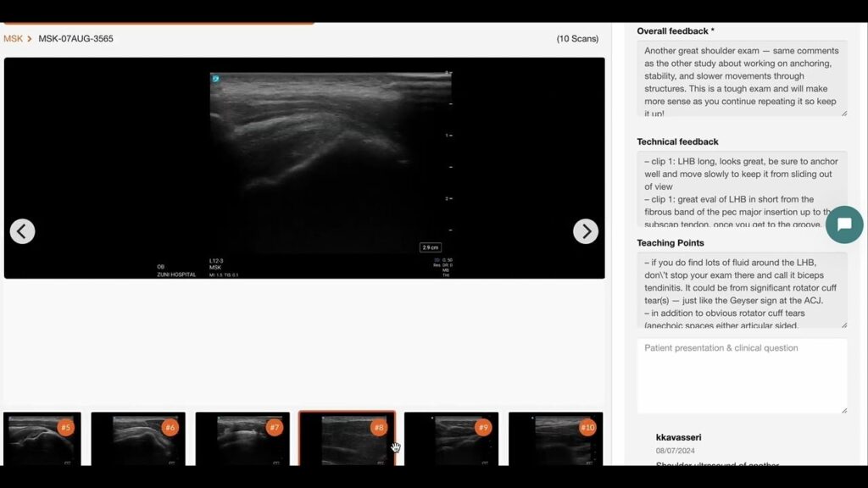
Task: Grab the Patient presentation field resize handle
Action: pyautogui.click(x=844, y=411)
